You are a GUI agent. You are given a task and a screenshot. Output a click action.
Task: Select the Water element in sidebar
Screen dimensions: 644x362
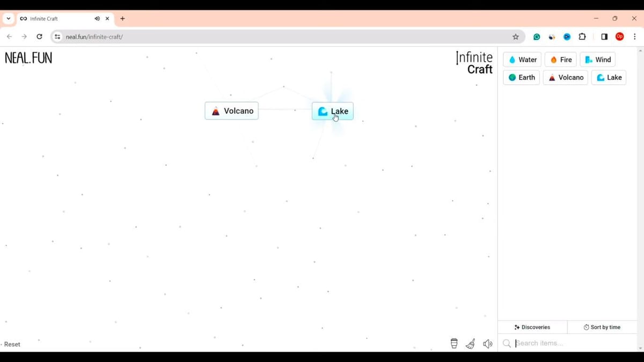[x=522, y=60]
